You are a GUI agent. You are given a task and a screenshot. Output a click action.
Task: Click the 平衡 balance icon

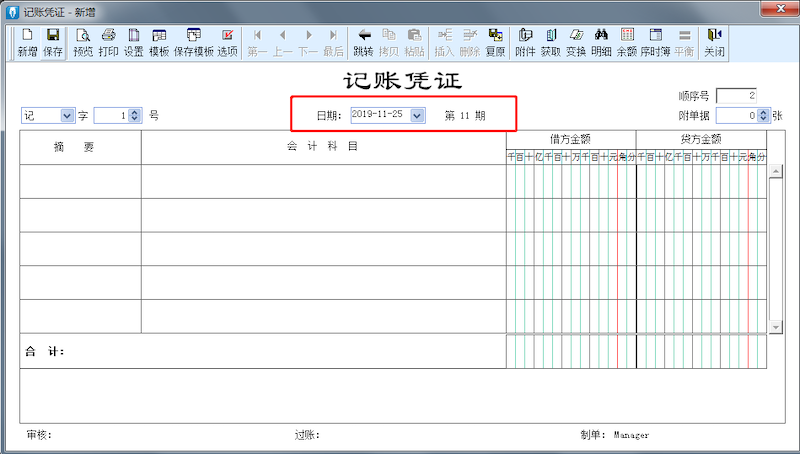(685, 43)
